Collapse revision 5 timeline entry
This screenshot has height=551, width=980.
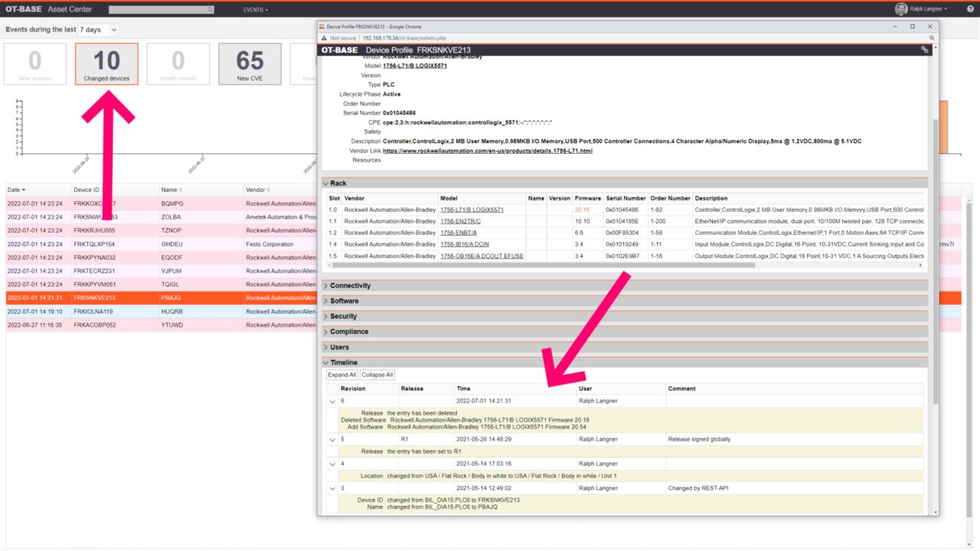coord(332,439)
